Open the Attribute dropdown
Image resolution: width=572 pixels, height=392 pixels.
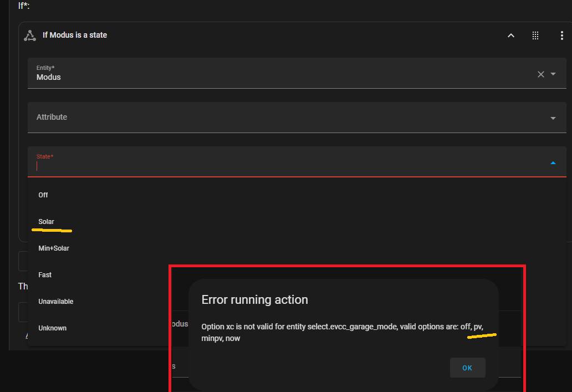(x=297, y=118)
